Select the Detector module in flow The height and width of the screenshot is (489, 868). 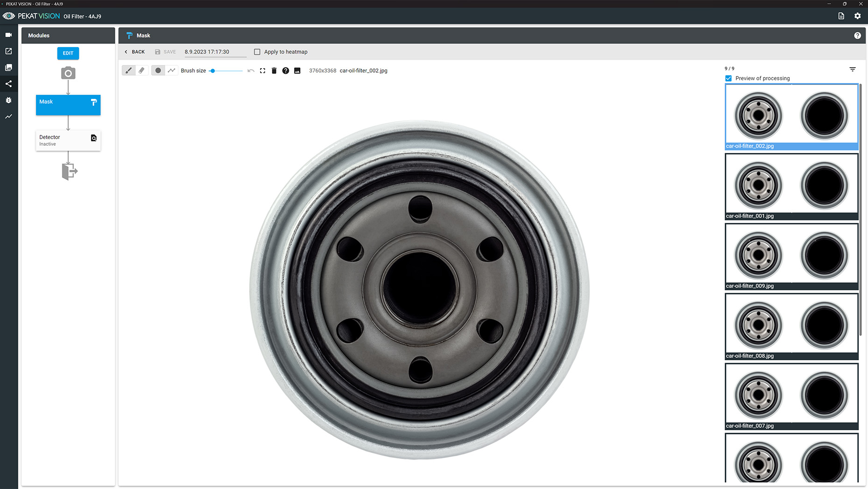tap(68, 140)
